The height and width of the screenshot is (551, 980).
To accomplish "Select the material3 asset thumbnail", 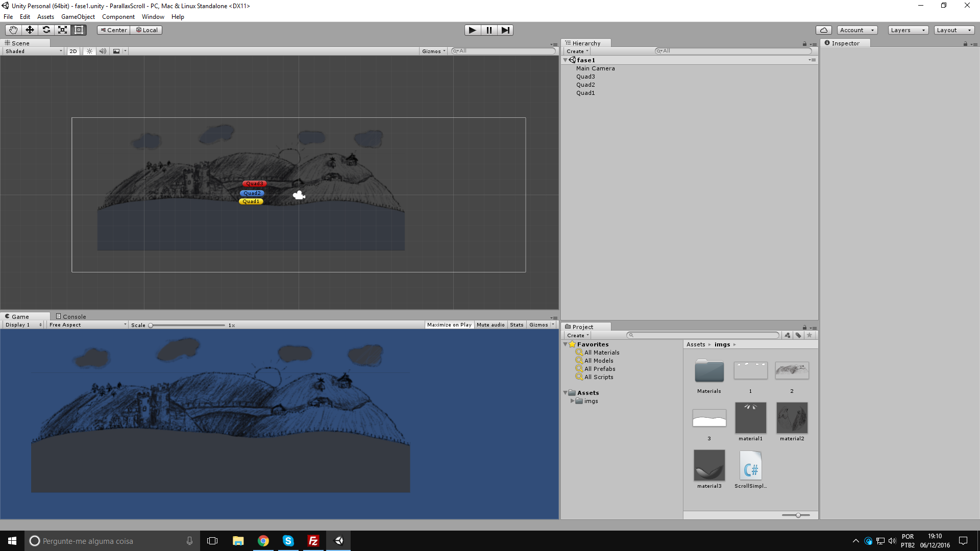I will click(709, 465).
